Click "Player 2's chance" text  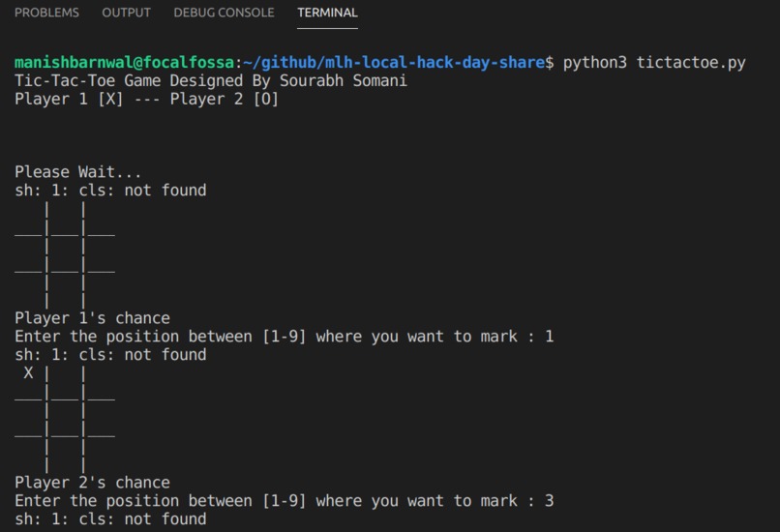pos(93,483)
